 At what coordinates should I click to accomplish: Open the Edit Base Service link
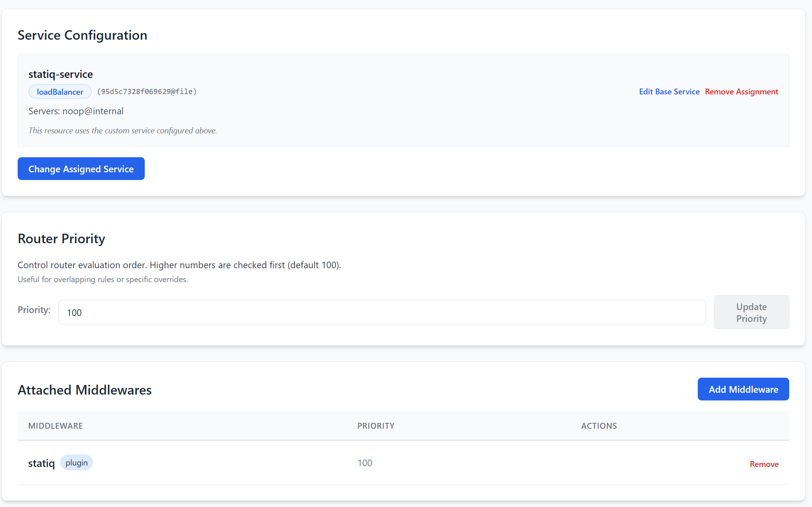point(669,91)
